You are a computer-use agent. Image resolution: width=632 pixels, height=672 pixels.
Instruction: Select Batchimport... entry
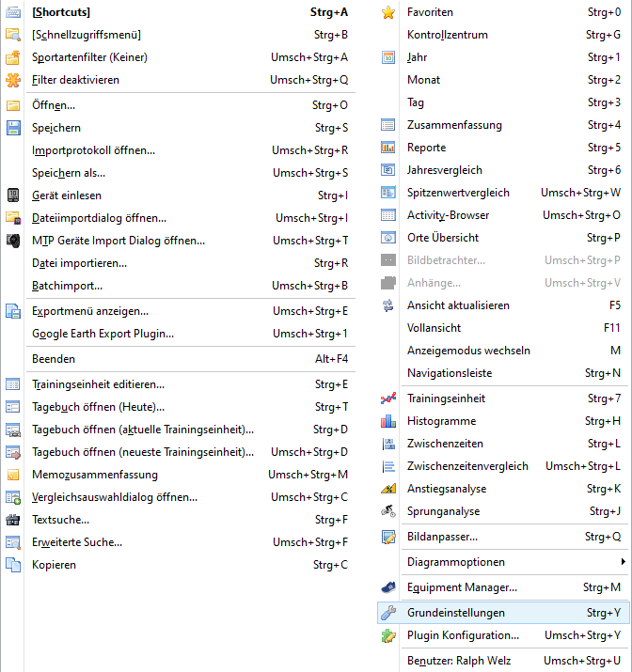click(179, 286)
